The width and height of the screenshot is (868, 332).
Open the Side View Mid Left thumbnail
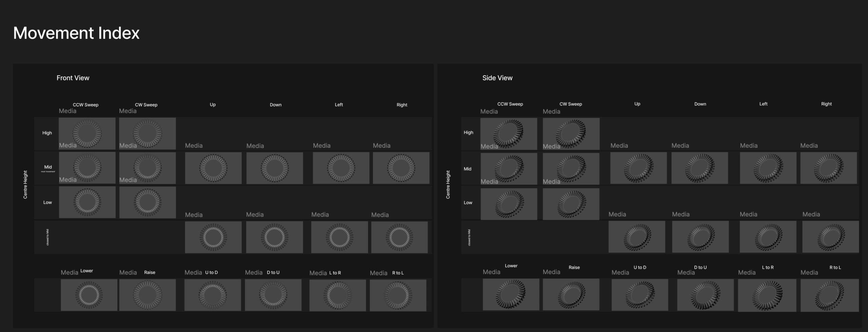(768, 168)
